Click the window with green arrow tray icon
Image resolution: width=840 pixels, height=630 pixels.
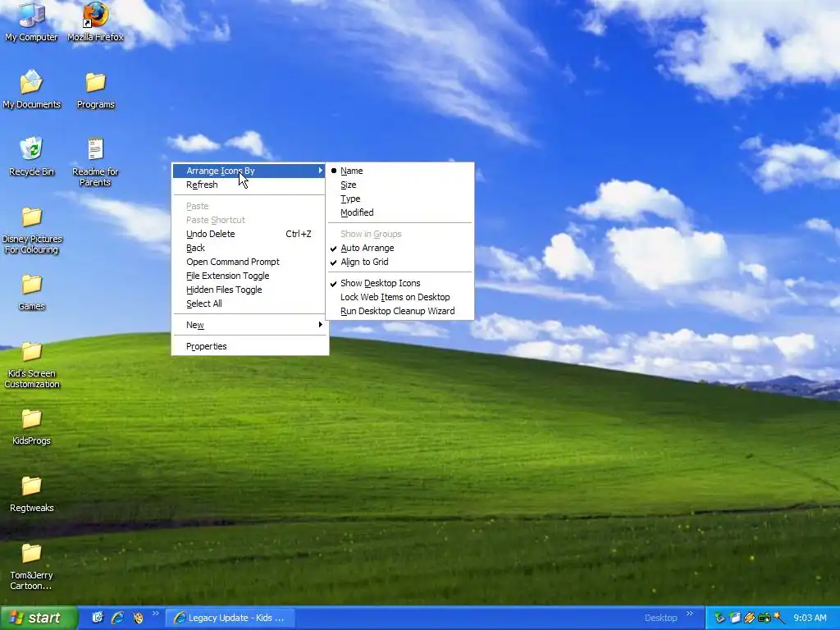tap(734, 618)
